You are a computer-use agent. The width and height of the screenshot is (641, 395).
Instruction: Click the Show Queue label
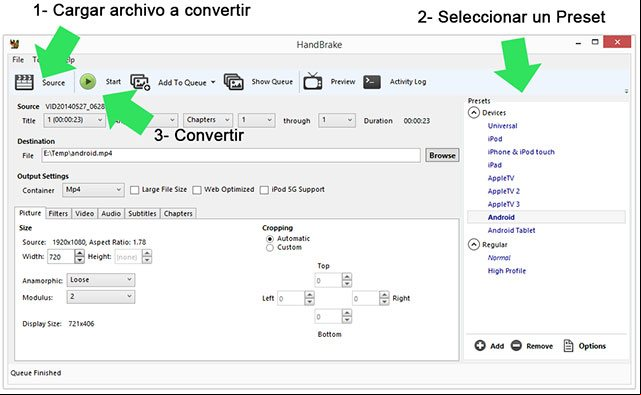coord(272,82)
